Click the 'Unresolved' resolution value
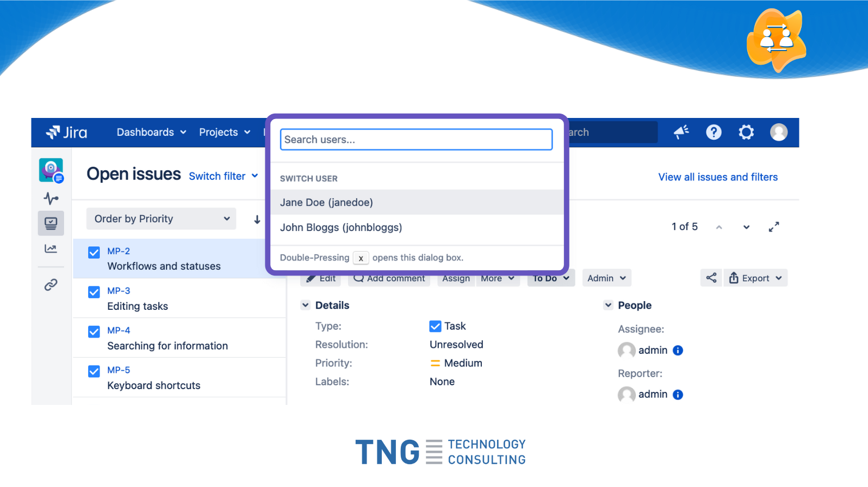868x487 pixels. (456, 345)
